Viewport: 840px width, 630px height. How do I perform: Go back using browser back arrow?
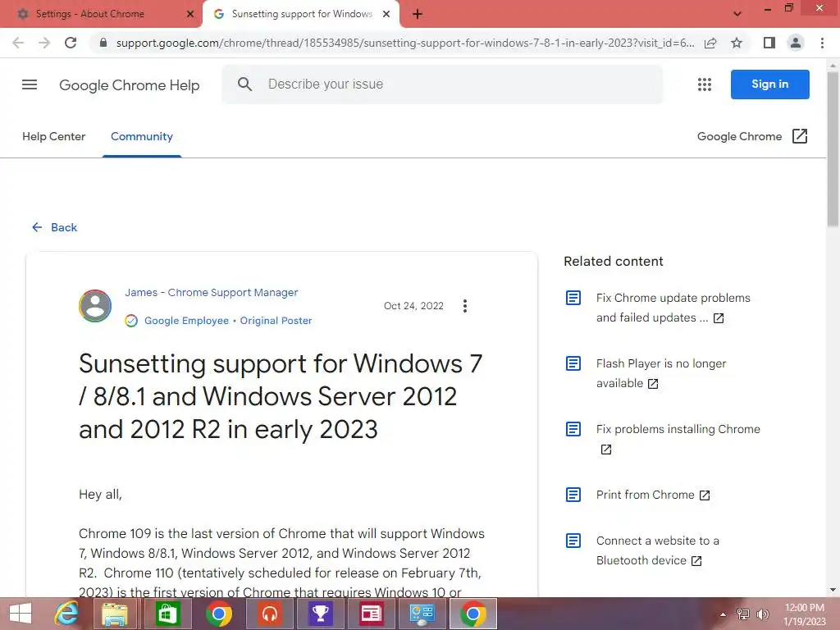tap(18, 43)
